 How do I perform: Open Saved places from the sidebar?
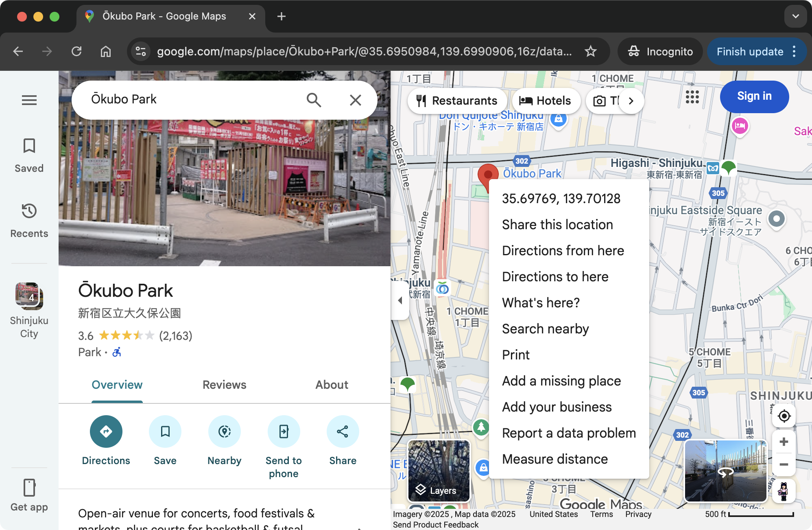[28, 154]
